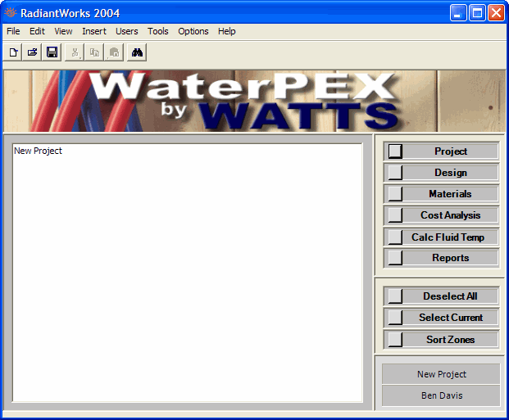Click the Save floppy disk icon
This screenshot has height=420, width=509.
pyautogui.click(x=52, y=52)
